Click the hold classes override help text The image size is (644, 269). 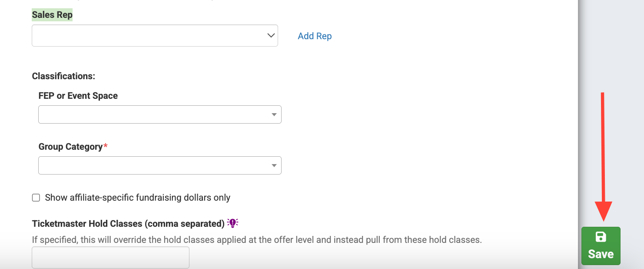pos(257,239)
